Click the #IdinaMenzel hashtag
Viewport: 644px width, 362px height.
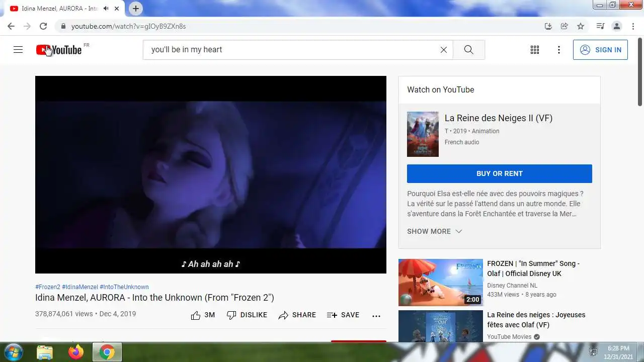click(80, 287)
